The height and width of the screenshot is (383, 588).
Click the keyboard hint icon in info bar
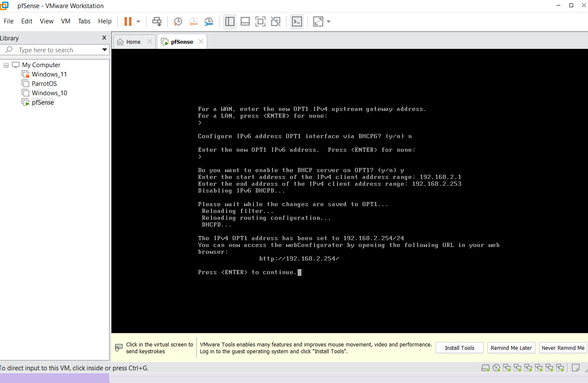(x=119, y=348)
